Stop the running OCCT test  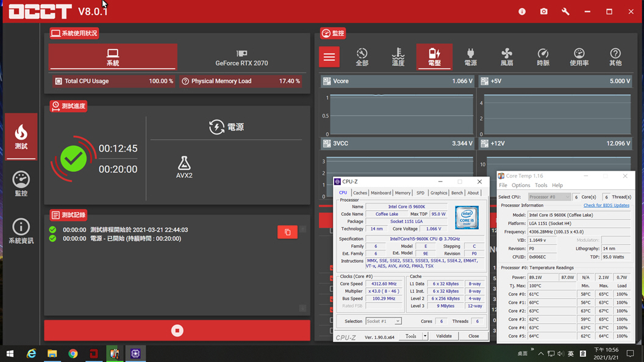pyautogui.click(x=177, y=330)
